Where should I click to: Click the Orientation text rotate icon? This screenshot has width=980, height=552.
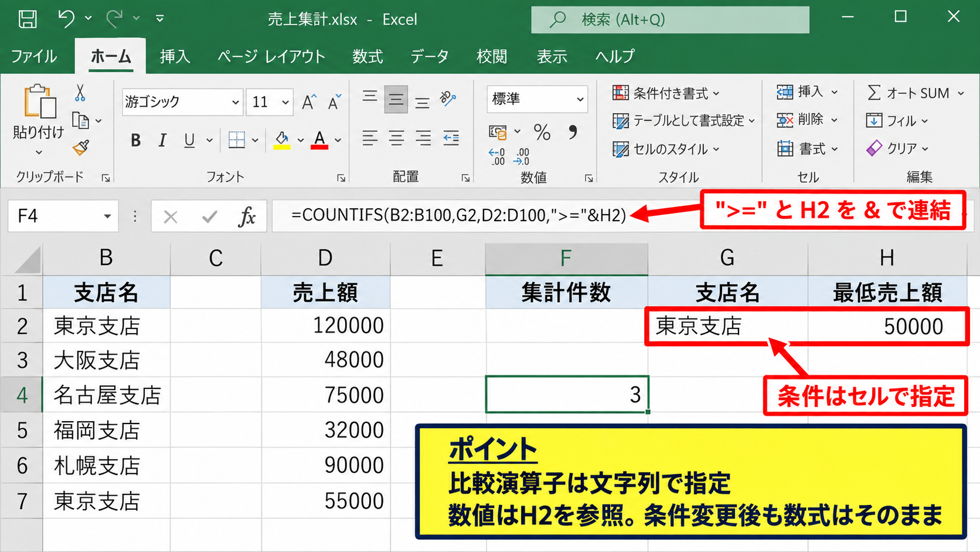click(448, 99)
